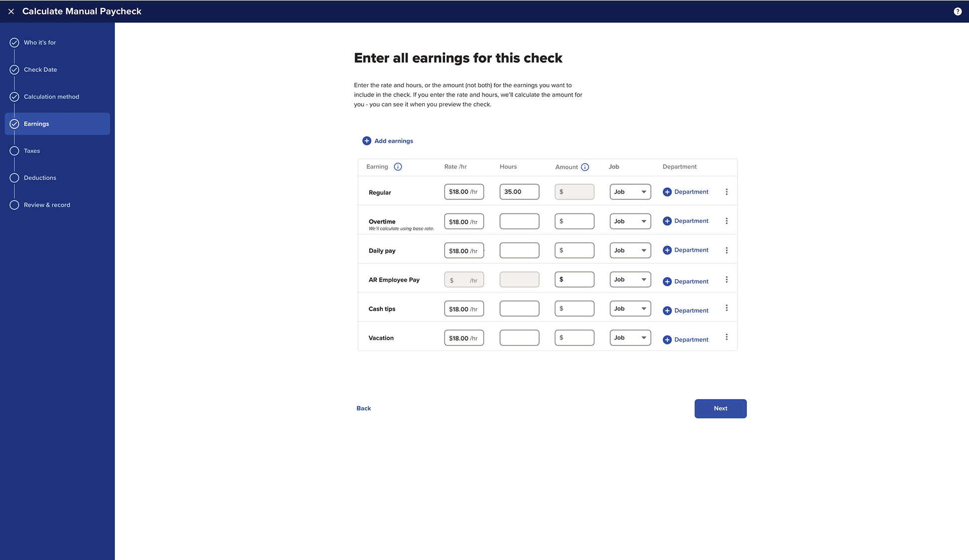Viewport: 969px width, 560px height.
Task: Close the Calculate Manual Paycheck dialog
Action: tap(11, 11)
